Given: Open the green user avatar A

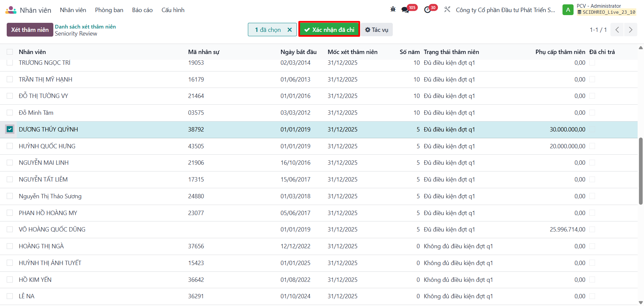Looking at the screenshot, I should point(568,10).
